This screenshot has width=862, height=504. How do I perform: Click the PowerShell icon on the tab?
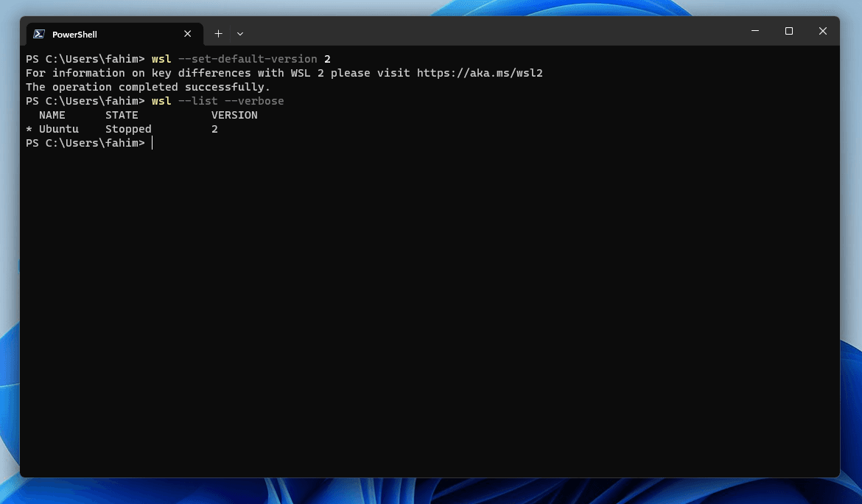pyautogui.click(x=39, y=34)
